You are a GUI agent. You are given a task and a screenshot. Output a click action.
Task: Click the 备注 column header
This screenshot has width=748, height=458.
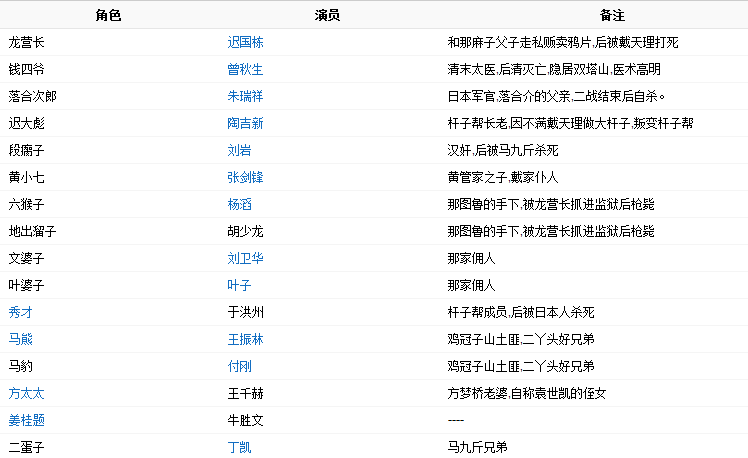[x=612, y=16]
